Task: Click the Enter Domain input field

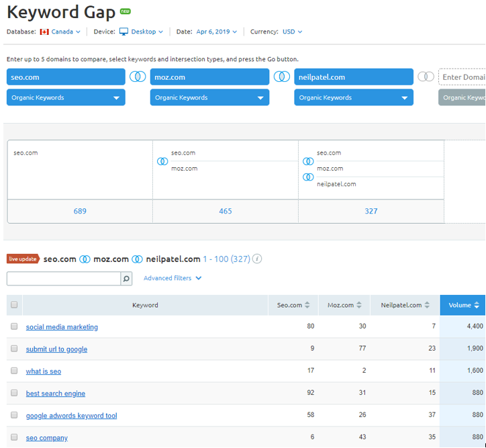Action: (x=462, y=77)
